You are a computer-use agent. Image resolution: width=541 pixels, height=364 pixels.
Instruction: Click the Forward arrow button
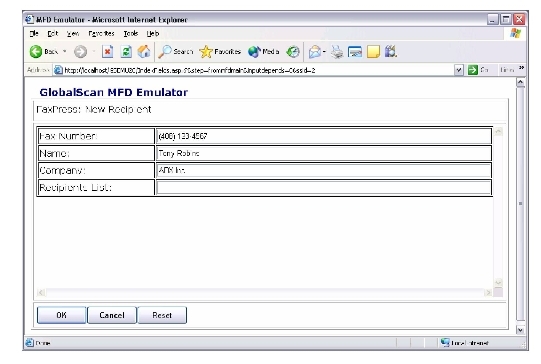pos(80,52)
